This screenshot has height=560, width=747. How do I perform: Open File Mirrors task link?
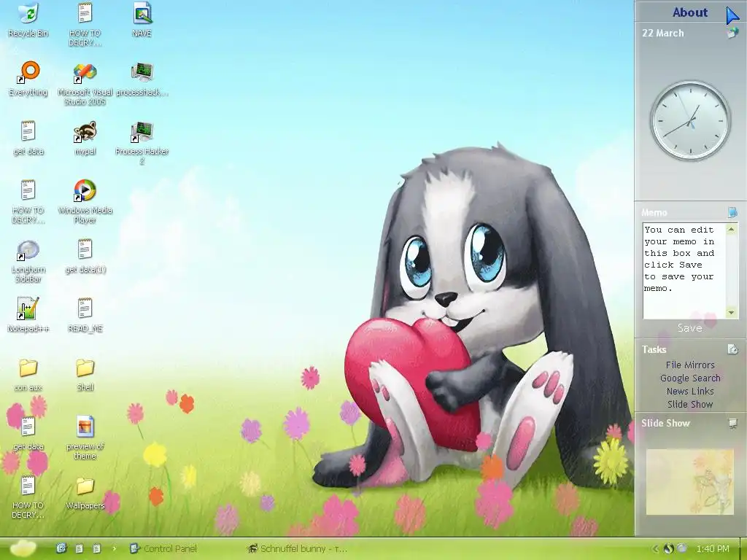pyautogui.click(x=690, y=365)
